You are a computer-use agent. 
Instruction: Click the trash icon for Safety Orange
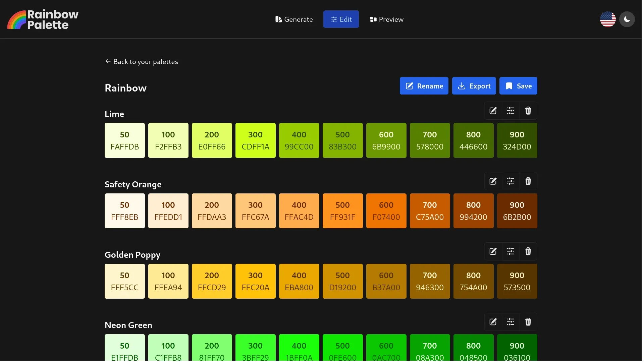(x=528, y=181)
